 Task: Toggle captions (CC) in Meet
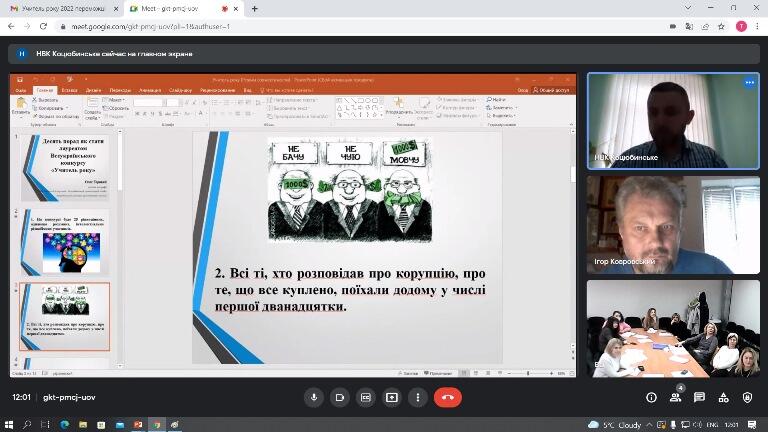pos(366,398)
